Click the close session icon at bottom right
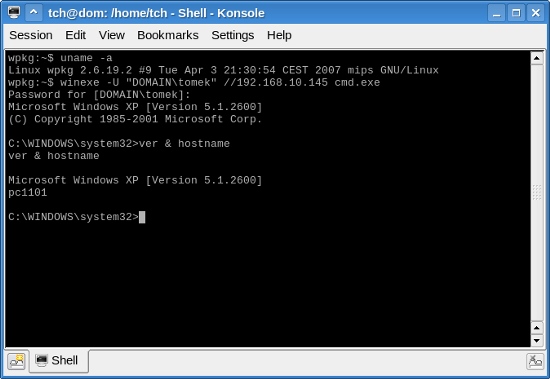Viewport: 550px width, 379px height. point(535,361)
